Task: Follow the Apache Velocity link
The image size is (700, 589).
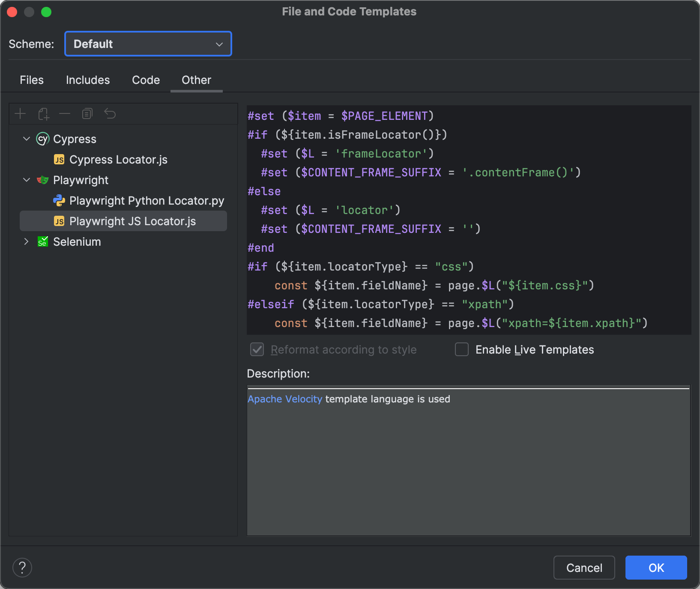Action: (x=284, y=399)
